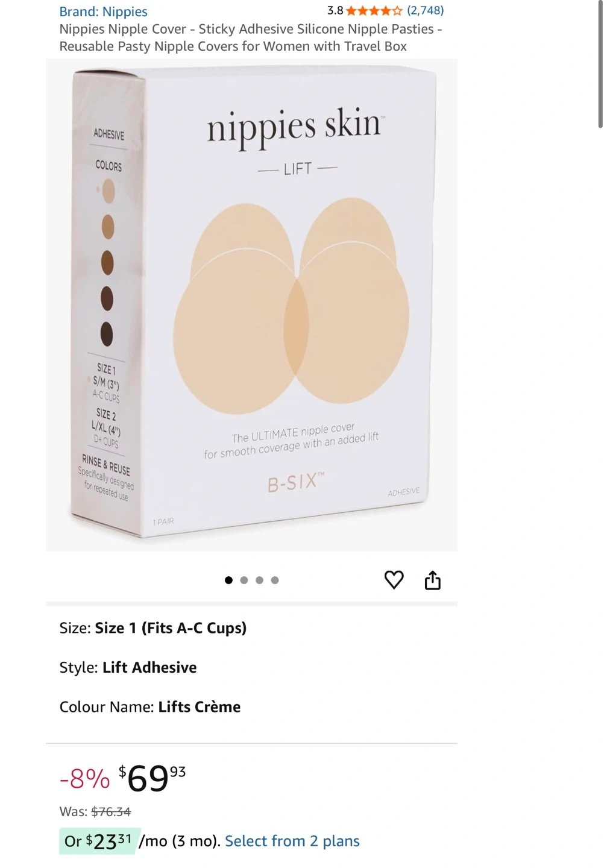This screenshot has height=868, width=607.
Task: Go to fourth image carousel dot
Action: click(x=275, y=580)
